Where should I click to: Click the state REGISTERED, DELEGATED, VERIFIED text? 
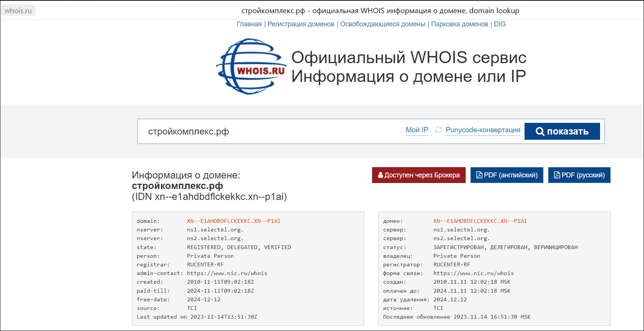click(x=239, y=247)
